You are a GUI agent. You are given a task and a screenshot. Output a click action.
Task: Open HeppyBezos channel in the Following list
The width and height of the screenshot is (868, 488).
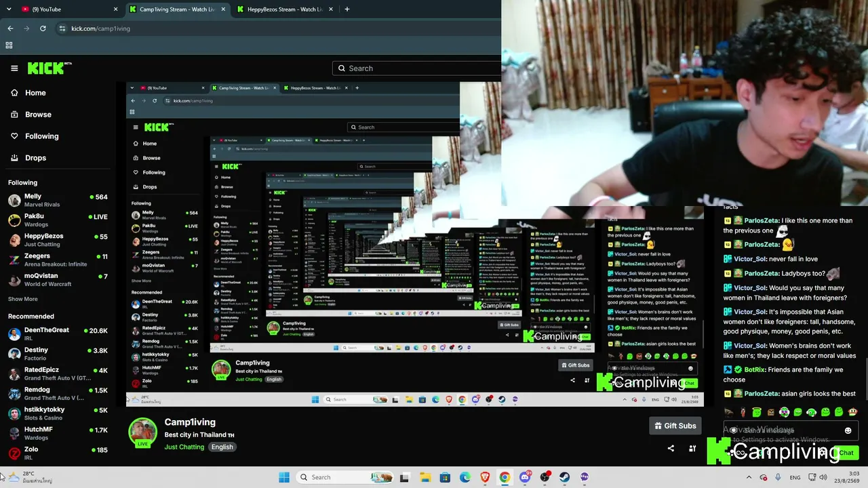(58, 240)
